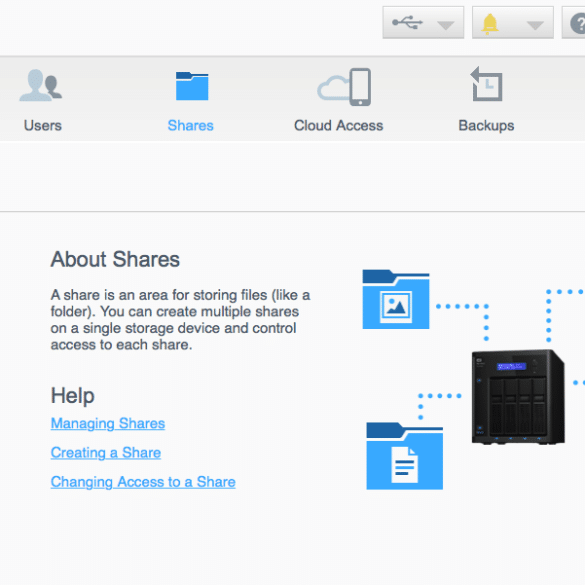Image resolution: width=585 pixels, height=585 pixels.
Task: Go to the Cloud Access label
Action: click(x=338, y=125)
